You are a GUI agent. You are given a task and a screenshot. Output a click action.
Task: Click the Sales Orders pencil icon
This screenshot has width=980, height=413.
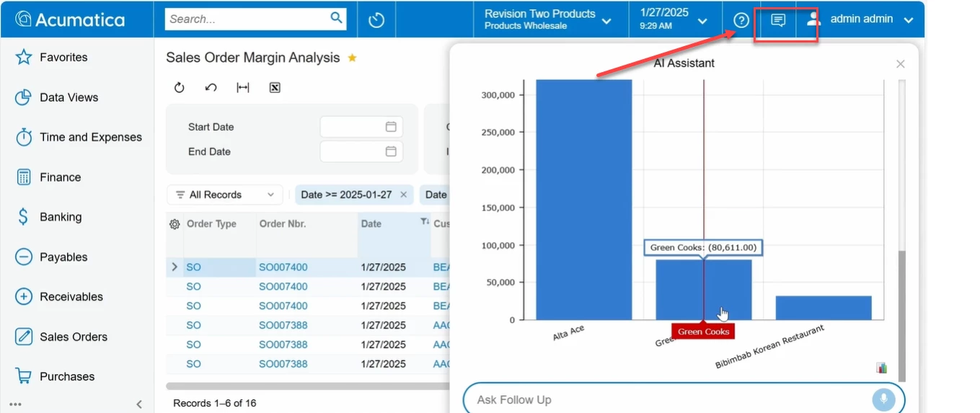(24, 337)
